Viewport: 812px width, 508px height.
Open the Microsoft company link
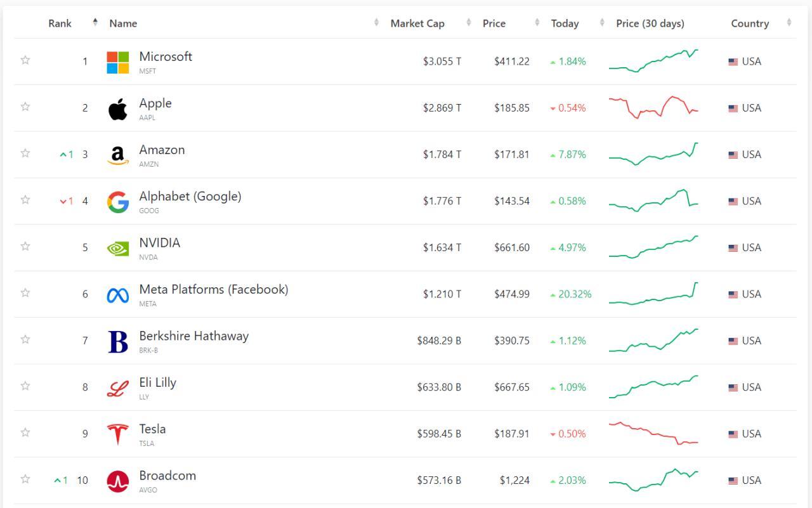[x=166, y=56]
